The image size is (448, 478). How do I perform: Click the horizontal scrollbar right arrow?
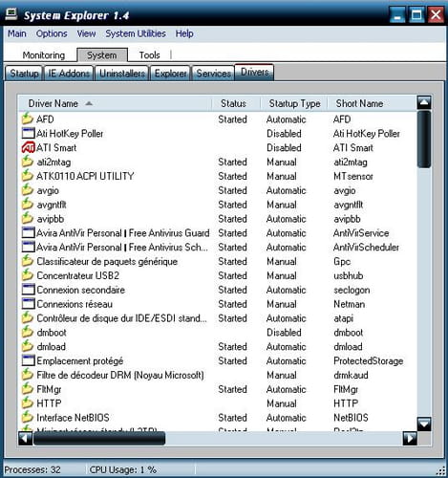[x=410, y=438]
